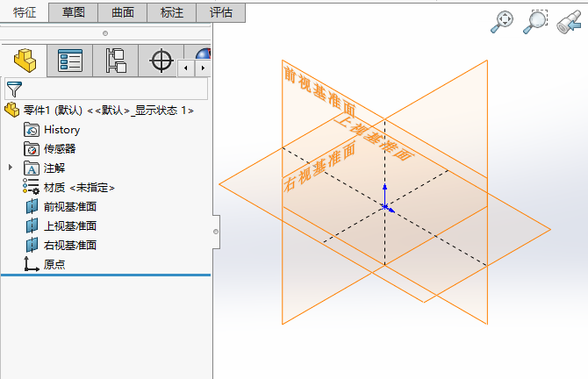This screenshot has width=588, height=379.
Task: Select 材质 <未指定> item
Action: click(79, 188)
